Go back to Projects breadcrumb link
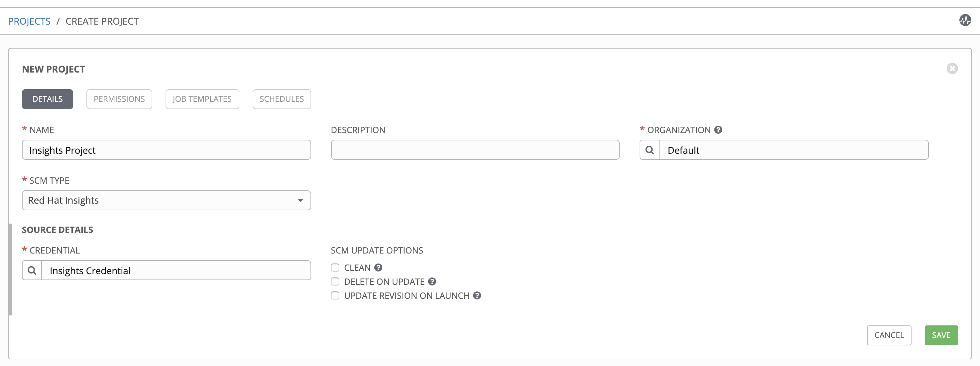The height and width of the screenshot is (366, 980). [29, 21]
